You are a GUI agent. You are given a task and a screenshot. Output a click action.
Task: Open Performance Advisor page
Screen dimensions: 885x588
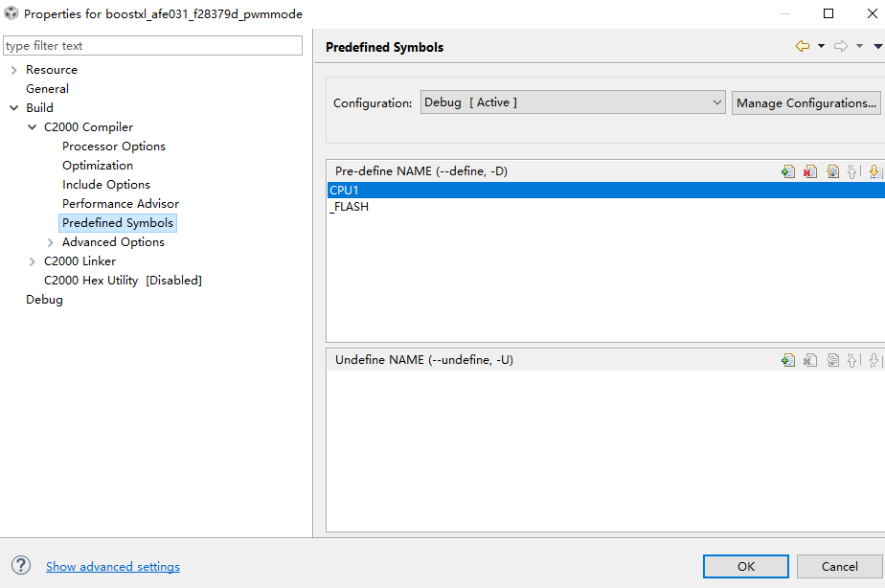point(121,204)
